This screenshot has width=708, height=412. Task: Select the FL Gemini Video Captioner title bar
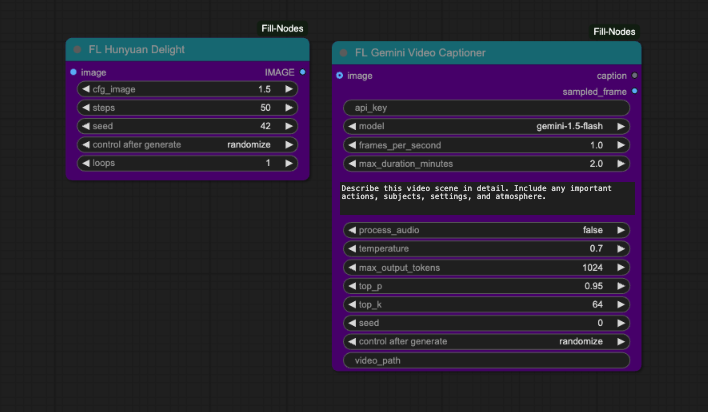(x=486, y=52)
